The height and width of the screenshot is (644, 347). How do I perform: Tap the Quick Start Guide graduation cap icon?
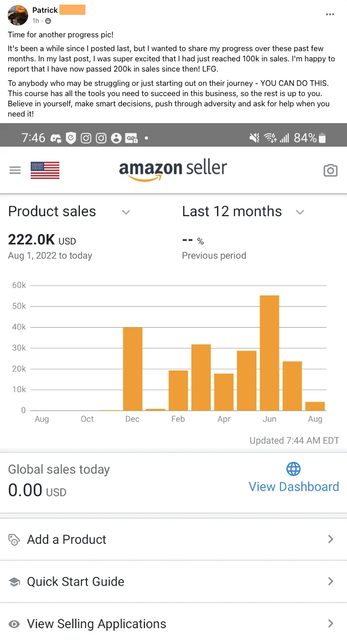[x=14, y=582]
